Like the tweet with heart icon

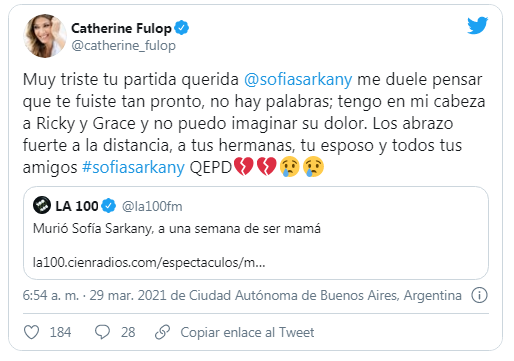[32, 332]
